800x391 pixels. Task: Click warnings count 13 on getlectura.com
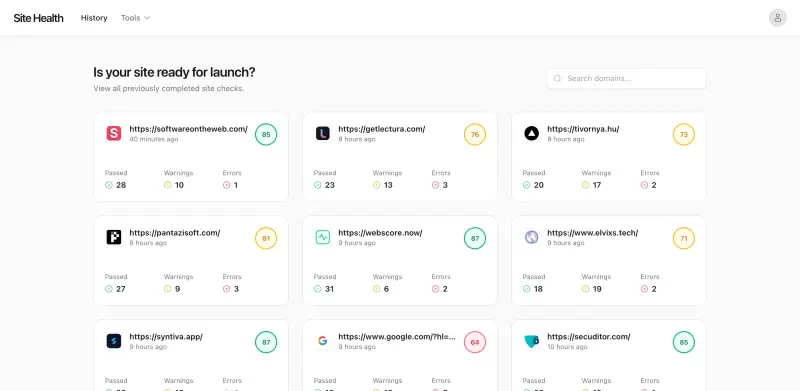388,185
